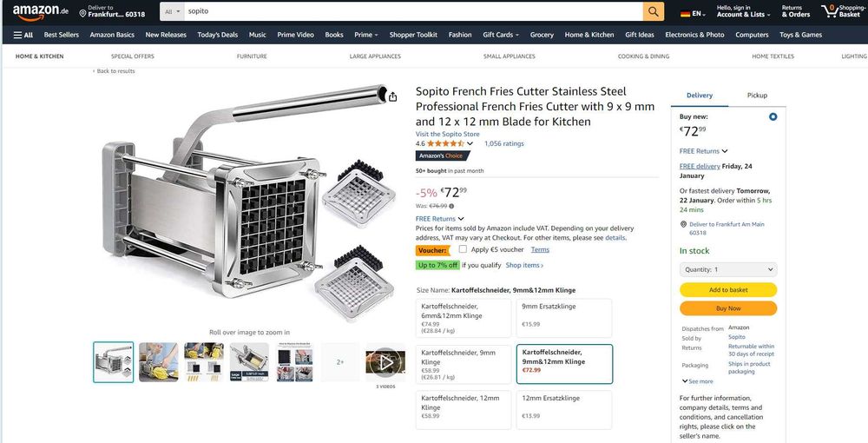Open the All hamburger menu icon
Image resolution: width=868 pixels, height=443 pixels.
pyautogui.click(x=23, y=35)
